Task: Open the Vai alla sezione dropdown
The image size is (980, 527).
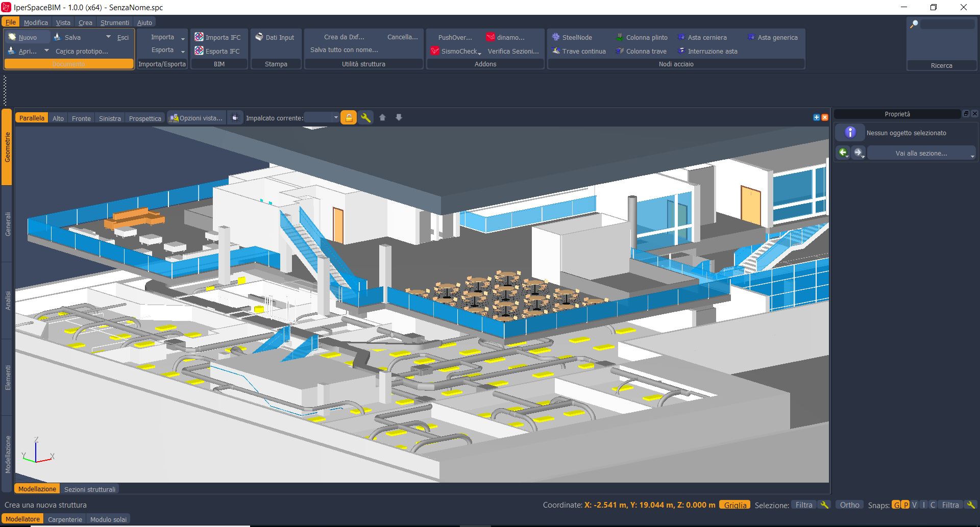Action: coord(921,153)
